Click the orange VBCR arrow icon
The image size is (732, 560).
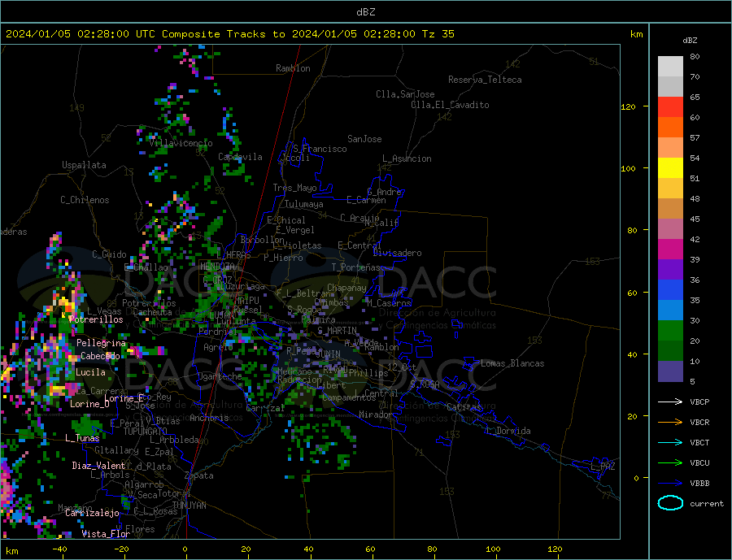click(670, 423)
